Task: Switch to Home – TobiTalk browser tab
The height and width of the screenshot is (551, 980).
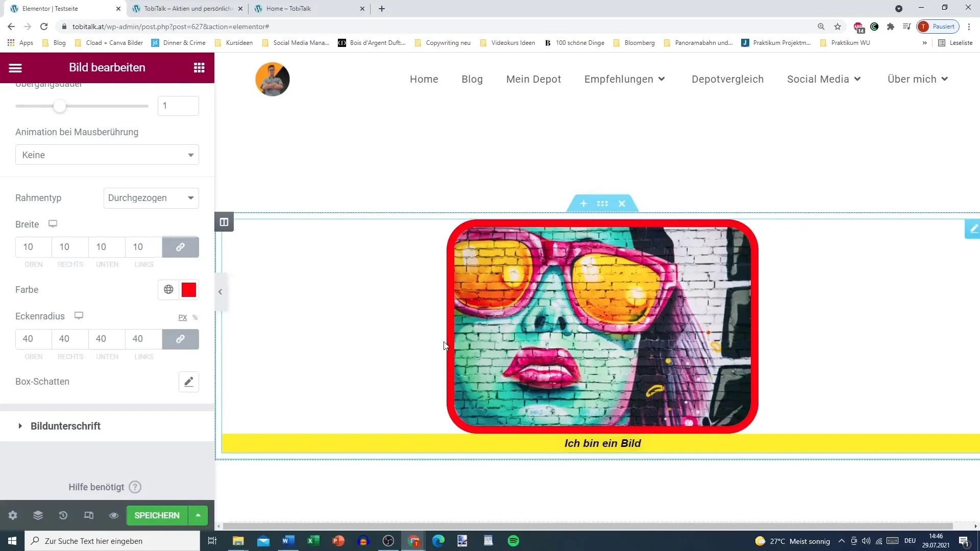Action: [x=309, y=9]
